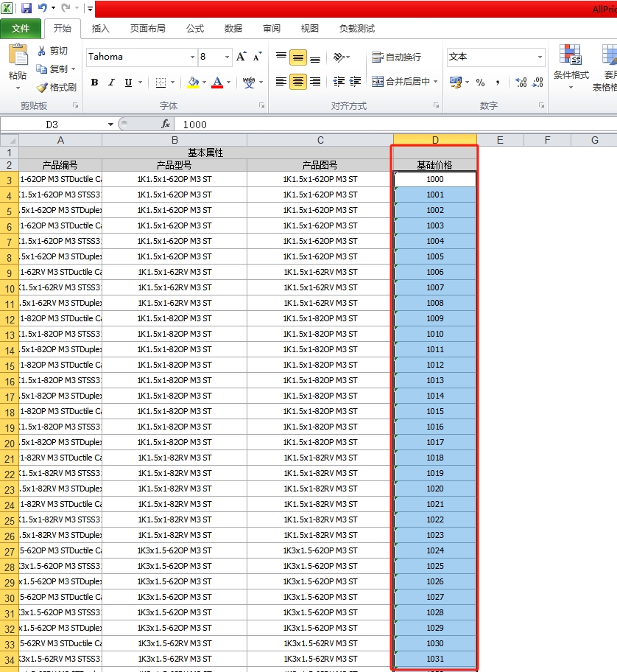The height and width of the screenshot is (672, 617).
Task: Click the Name Box showing D3
Action: (52, 125)
